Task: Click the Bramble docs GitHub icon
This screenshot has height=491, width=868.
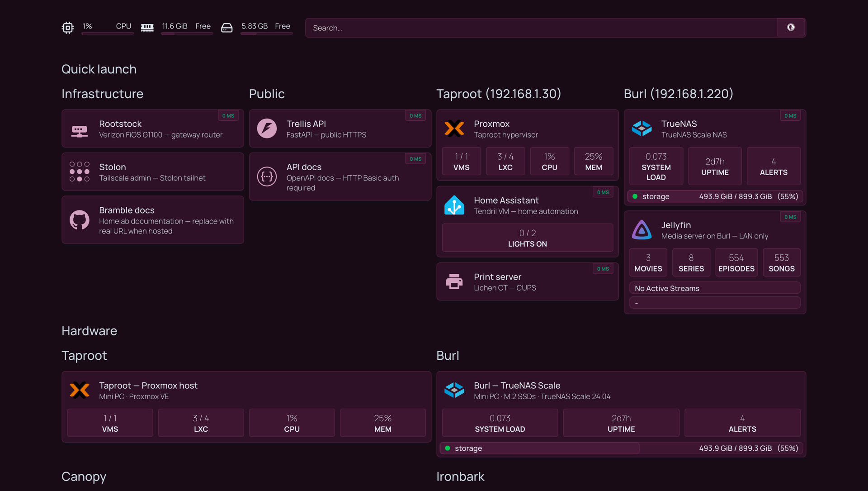Action: pyautogui.click(x=80, y=220)
